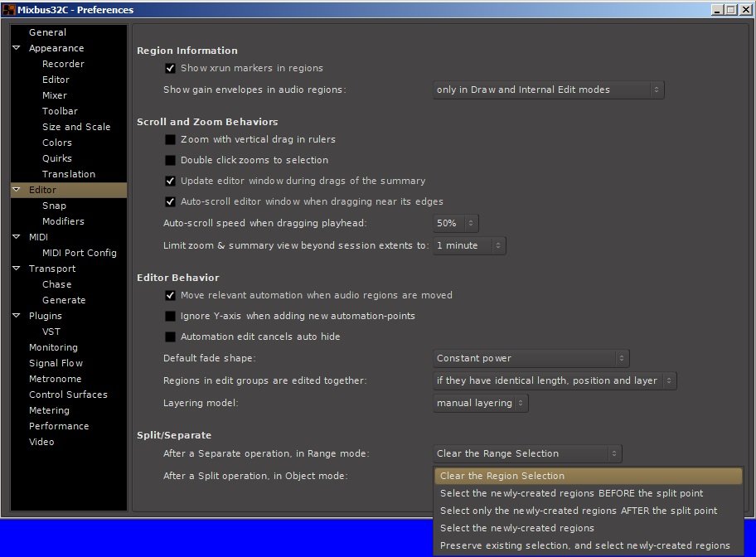
Task: Open the Video preferences page
Action: [41, 442]
